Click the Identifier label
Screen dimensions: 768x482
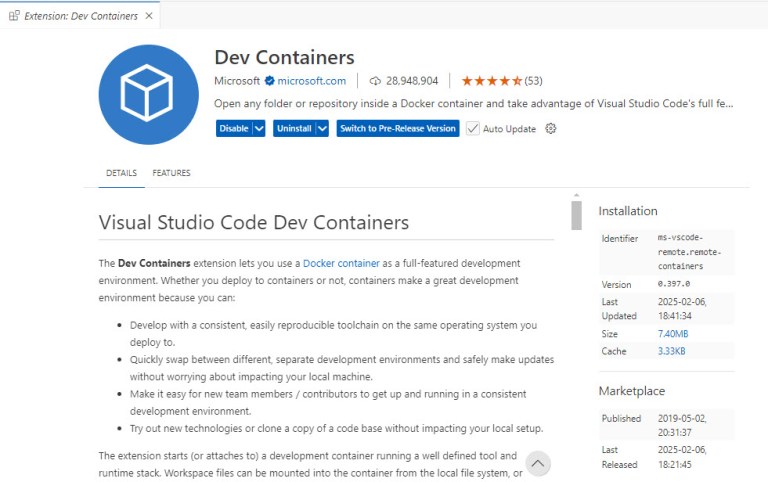(620, 239)
